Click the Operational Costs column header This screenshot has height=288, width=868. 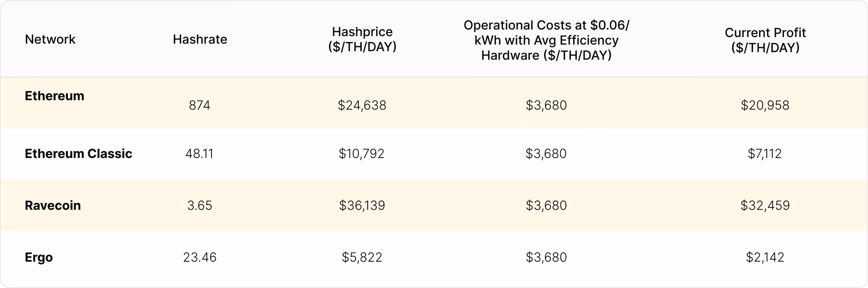546,40
